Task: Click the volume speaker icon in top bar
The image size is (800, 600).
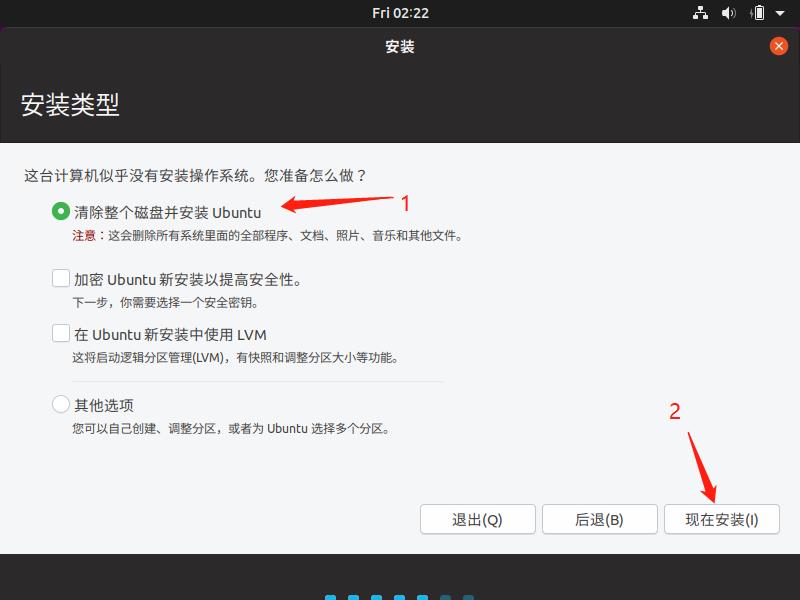Action: pyautogui.click(x=729, y=13)
